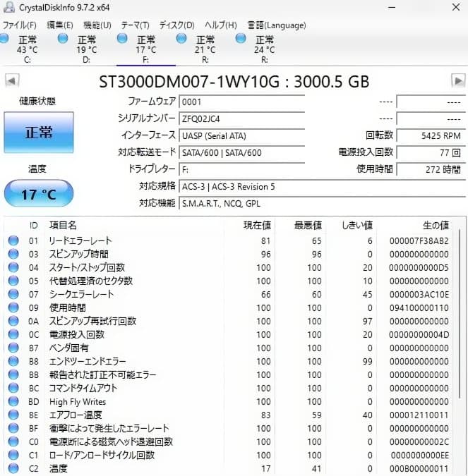Screen dimensions: 468x476
Task: Click the features field S.M.A.R.T., NCQ, GPL
Action: coord(323,203)
